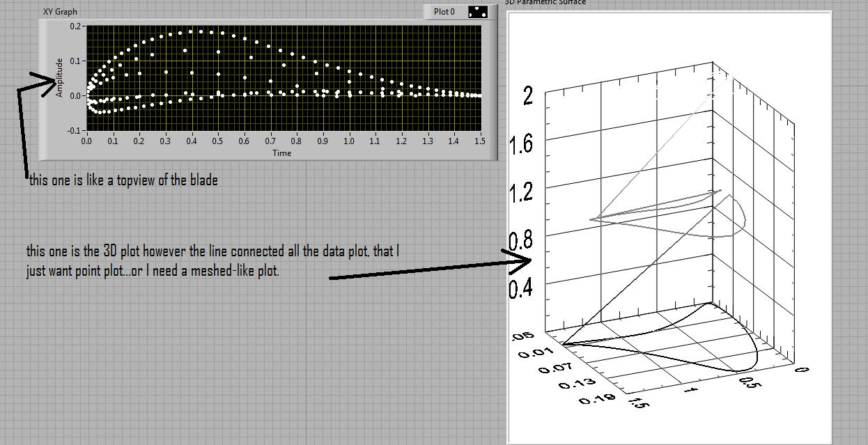Click the 1.2 value on 3D z-axis

(x=521, y=192)
